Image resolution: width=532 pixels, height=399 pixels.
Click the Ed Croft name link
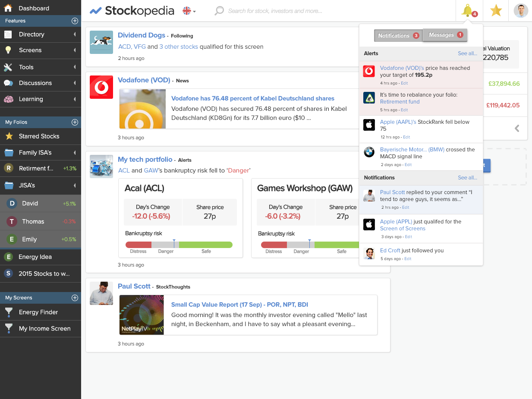click(390, 251)
